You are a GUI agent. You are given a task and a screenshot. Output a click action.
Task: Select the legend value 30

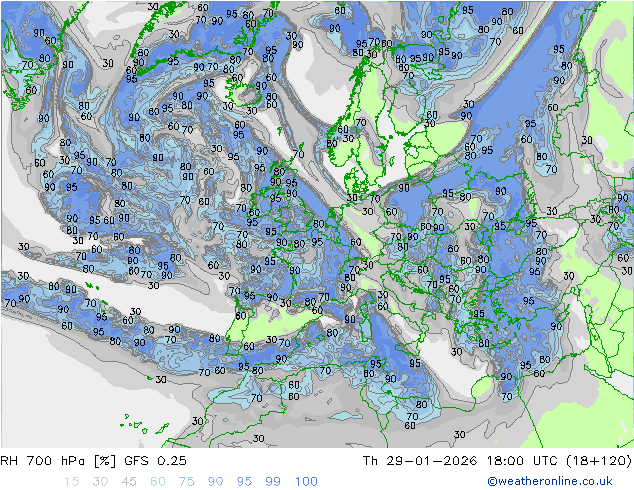(100, 482)
